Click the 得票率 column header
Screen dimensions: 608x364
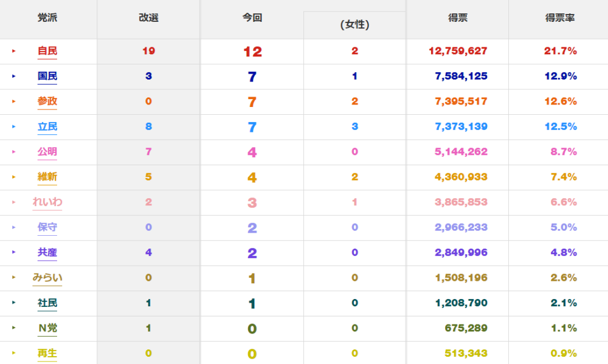coord(559,18)
